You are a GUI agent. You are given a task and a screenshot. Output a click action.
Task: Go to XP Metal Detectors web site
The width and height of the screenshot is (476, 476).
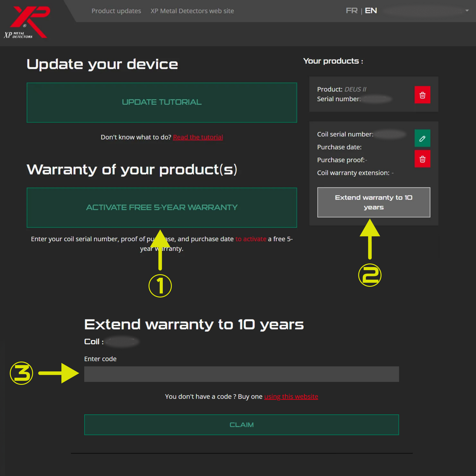pyautogui.click(x=192, y=11)
